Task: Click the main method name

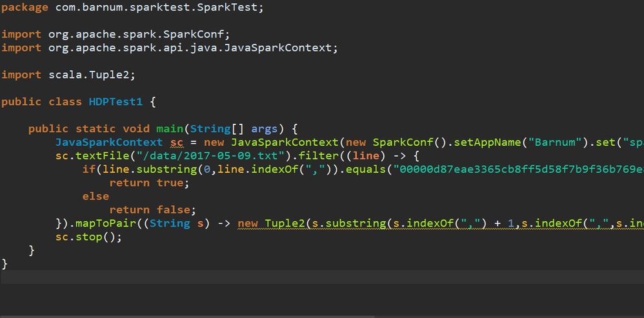Action: (170, 129)
